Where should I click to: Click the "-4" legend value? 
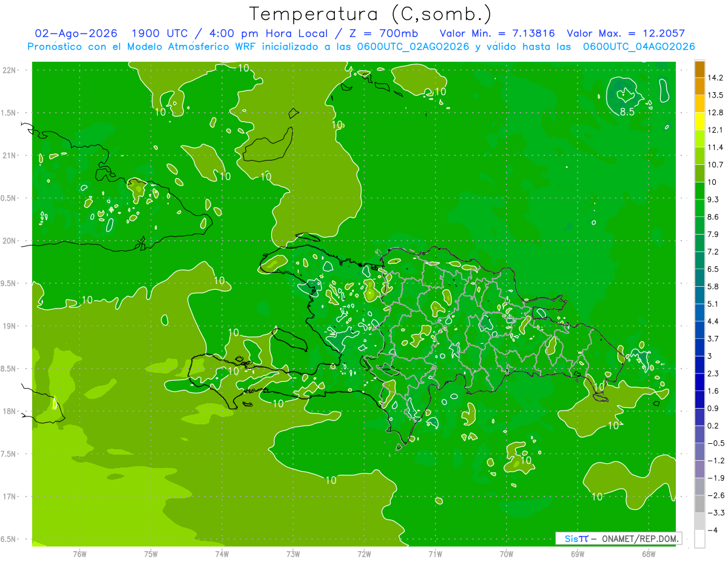pyautogui.click(x=713, y=530)
